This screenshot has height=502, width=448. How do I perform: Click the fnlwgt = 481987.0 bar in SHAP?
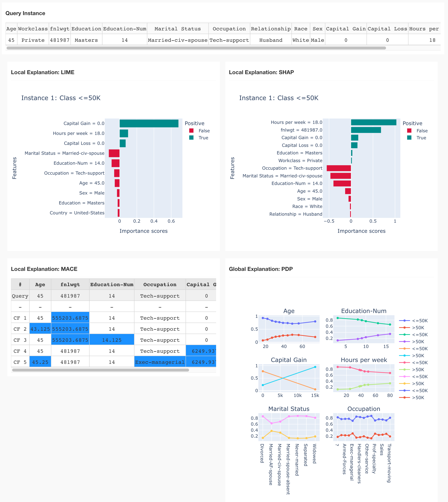(x=366, y=130)
